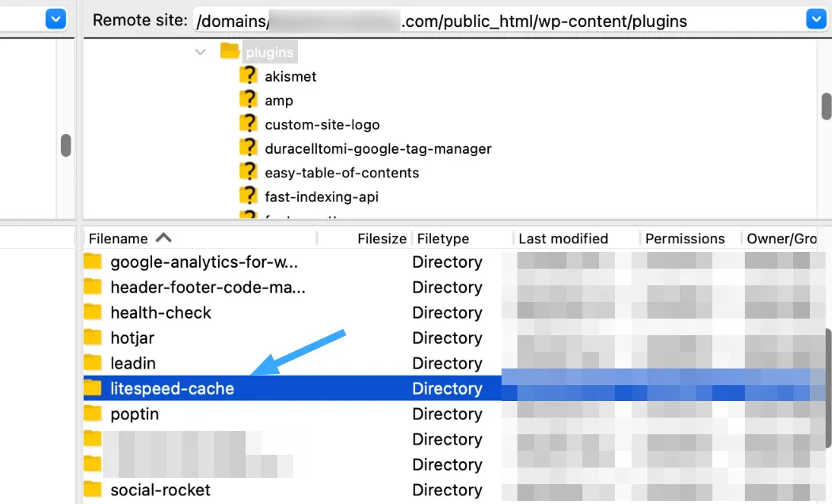Sort file list by Filename column
Screen dimensions: 832x504
point(200,239)
